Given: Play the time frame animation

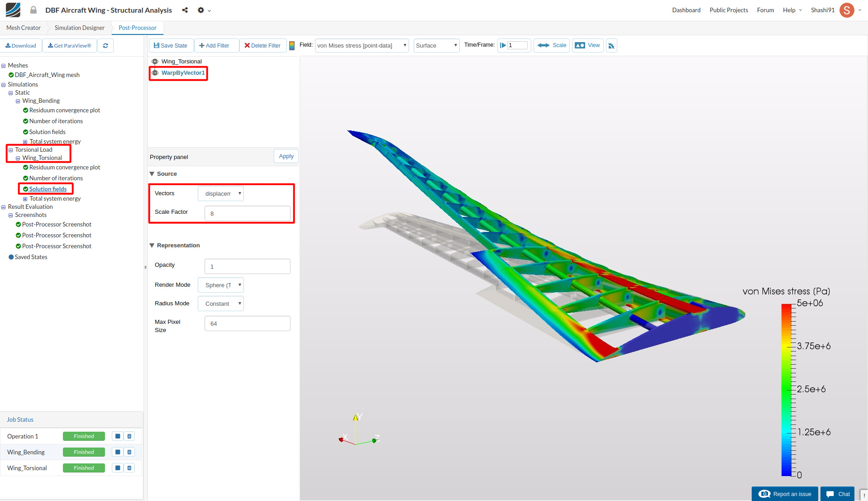Looking at the screenshot, I should tap(503, 45).
